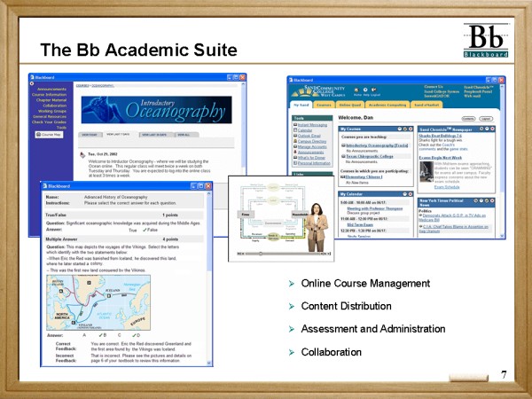Viewport: 532px width, 399px height.
Task: Select the View Last 7 Days tab
Action: 119,134
